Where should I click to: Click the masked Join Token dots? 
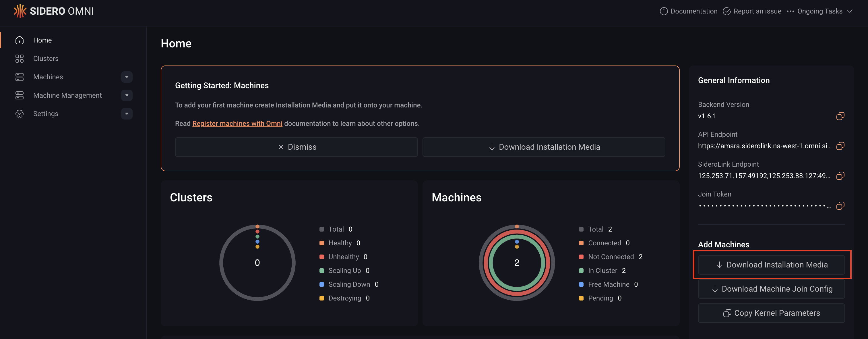764,206
